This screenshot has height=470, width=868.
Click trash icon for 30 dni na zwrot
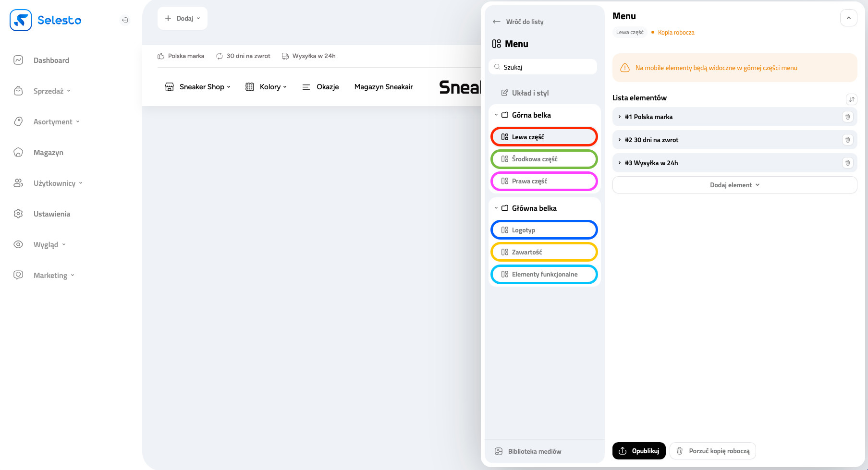pos(847,140)
